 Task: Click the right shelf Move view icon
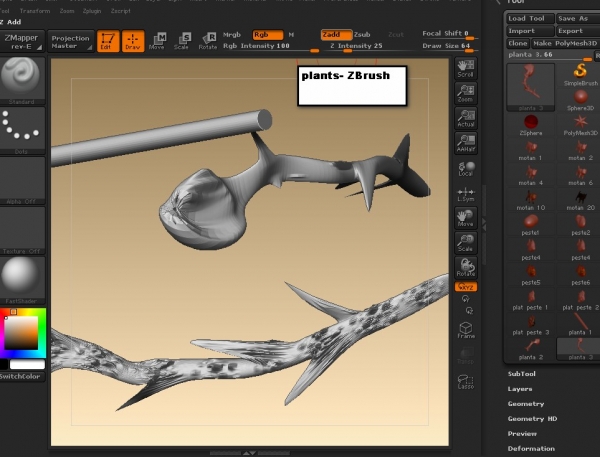point(465,218)
